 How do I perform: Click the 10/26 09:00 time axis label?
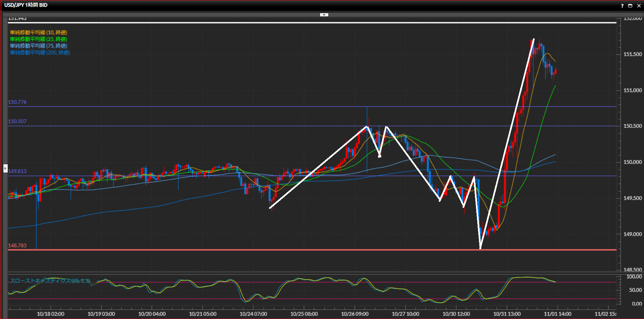(x=355, y=314)
